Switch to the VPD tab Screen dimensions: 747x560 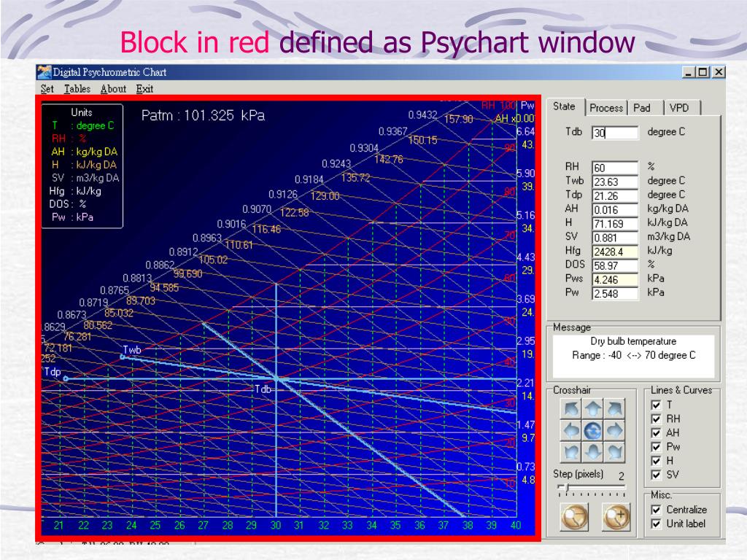pos(683,108)
